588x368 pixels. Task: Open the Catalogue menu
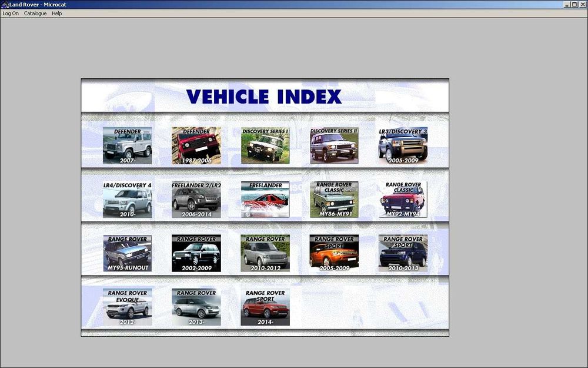coord(35,14)
